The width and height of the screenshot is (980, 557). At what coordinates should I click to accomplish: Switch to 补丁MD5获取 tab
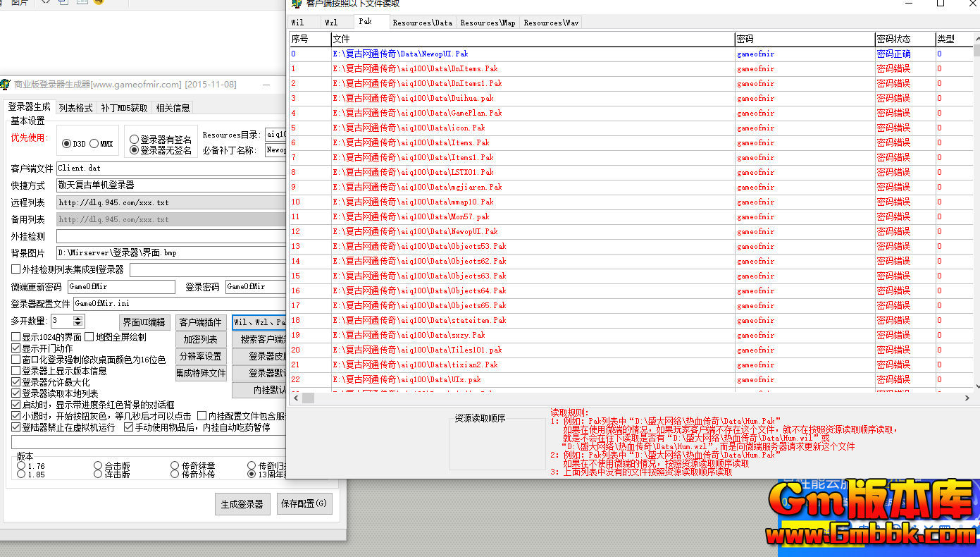(124, 108)
